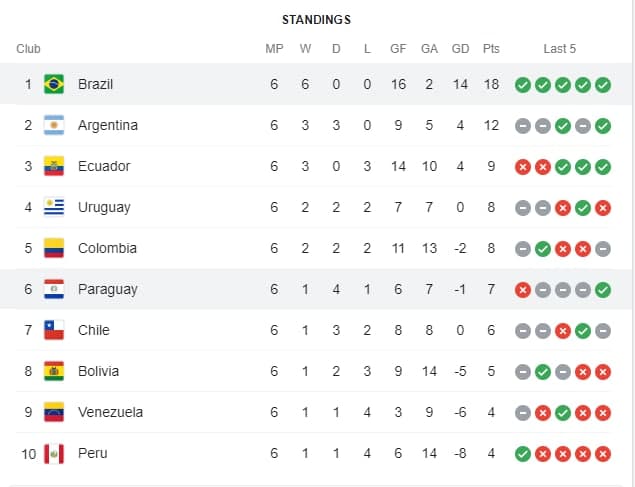The height and width of the screenshot is (487, 635).
Task: Click the Peru flag icon
Action: [x=54, y=453]
